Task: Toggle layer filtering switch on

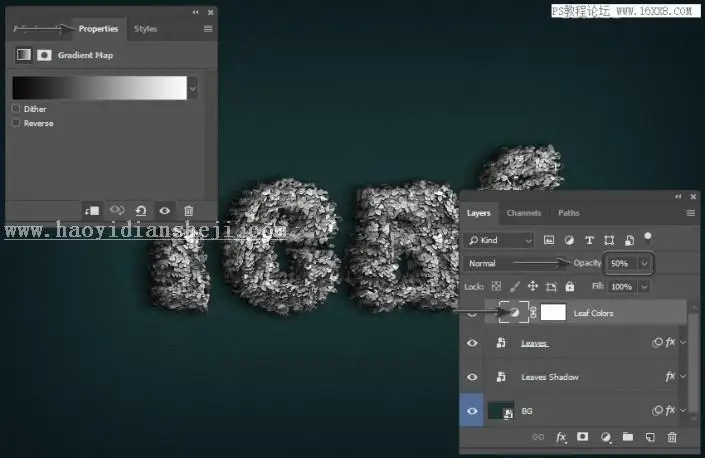Action: click(648, 238)
